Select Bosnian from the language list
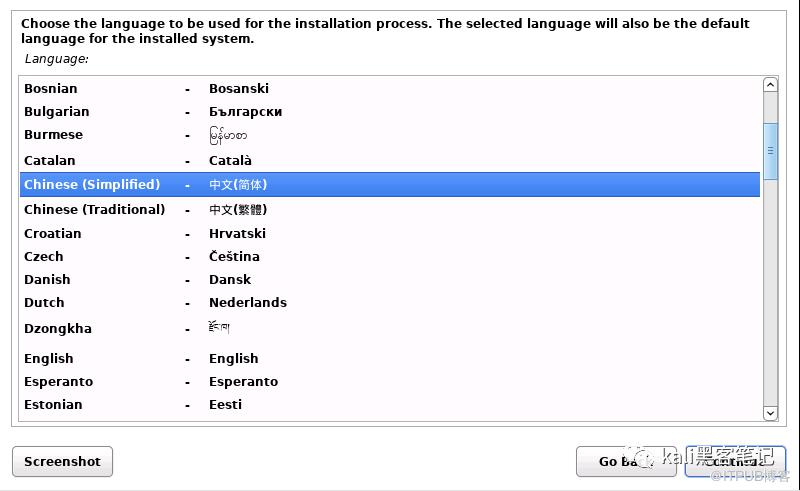Screen dimensions: 800x491 (390, 89)
